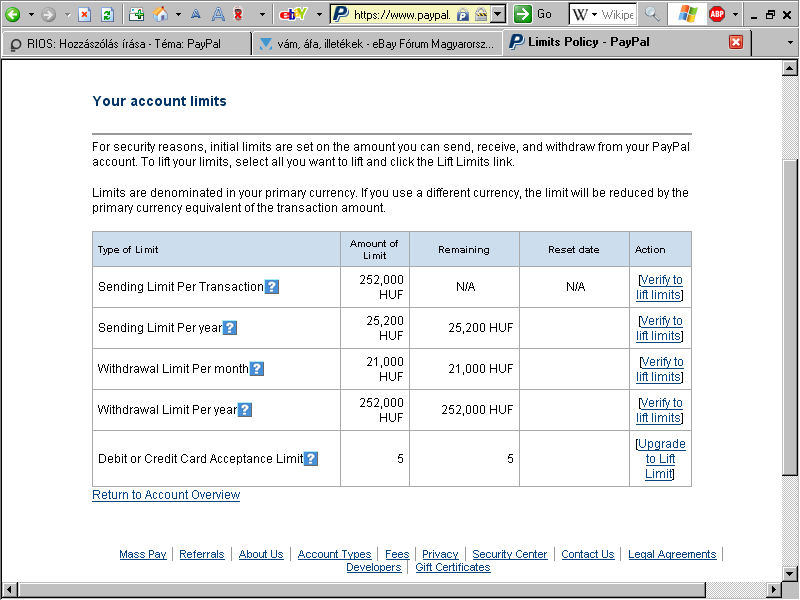Click the horizontal scrollbar right arrow
Image resolution: width=800 pixels, height=600 pixels.
tap(774, 589)
